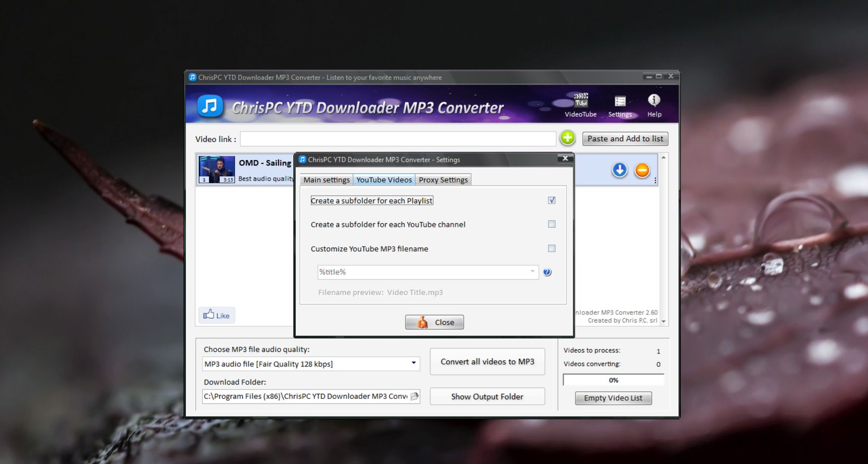The image size is (868, 464).
Task: Click the video list scrollbar down arrow
Action: [664, 321]
